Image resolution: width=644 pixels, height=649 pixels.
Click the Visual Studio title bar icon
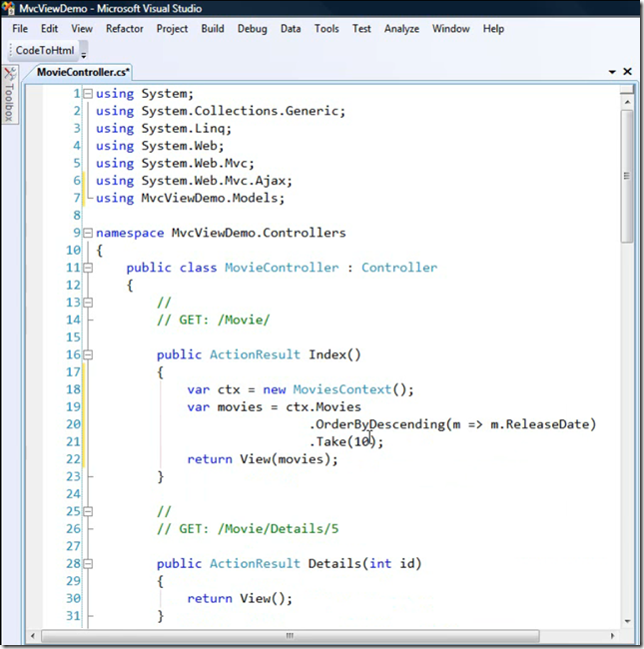pyautogui.click(x=8, y=8)
